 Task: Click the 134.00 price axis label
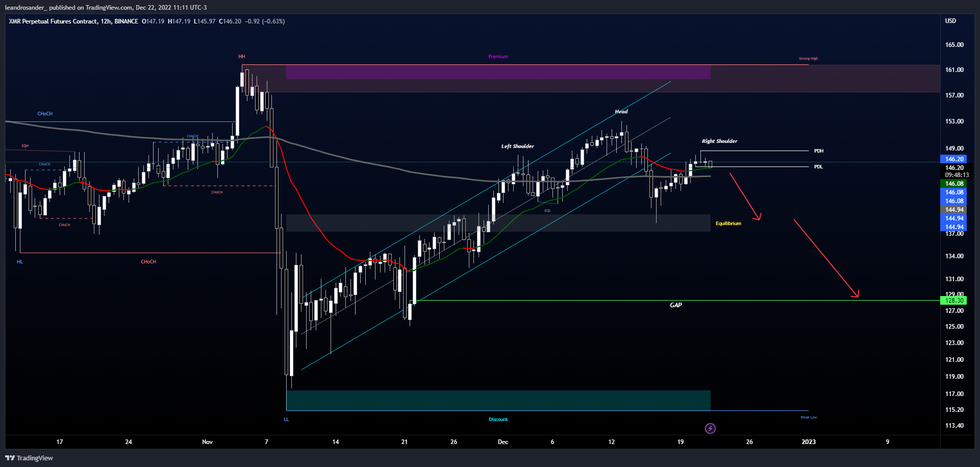point(954,256)
